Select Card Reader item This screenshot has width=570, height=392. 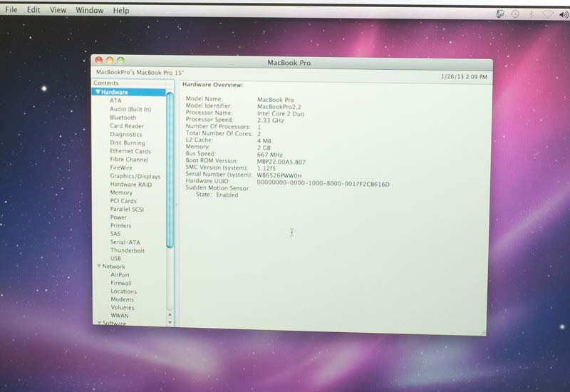[127, 126]
